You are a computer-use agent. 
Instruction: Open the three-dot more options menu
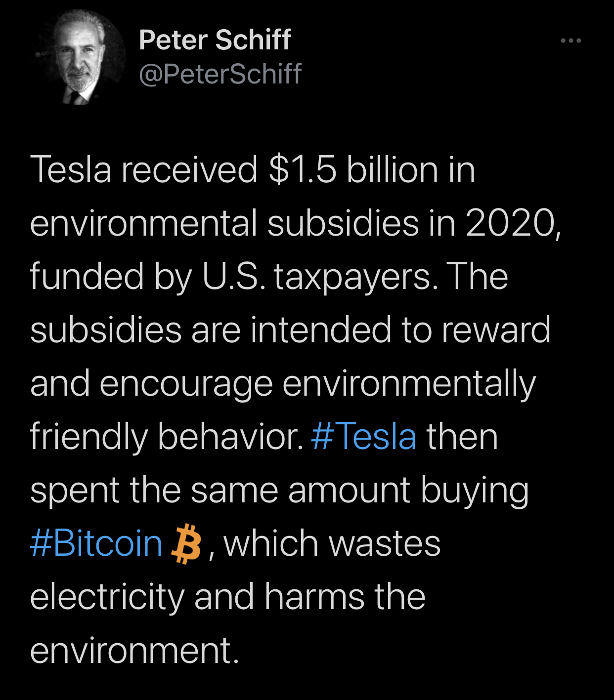(571, 41)
